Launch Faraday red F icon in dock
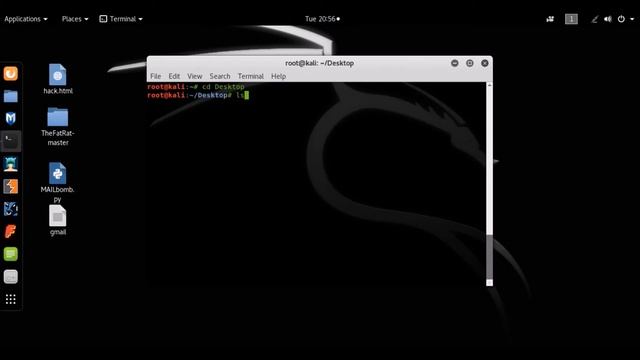The height and width of the screenshot is (360, 640). (x=11, y=231)
